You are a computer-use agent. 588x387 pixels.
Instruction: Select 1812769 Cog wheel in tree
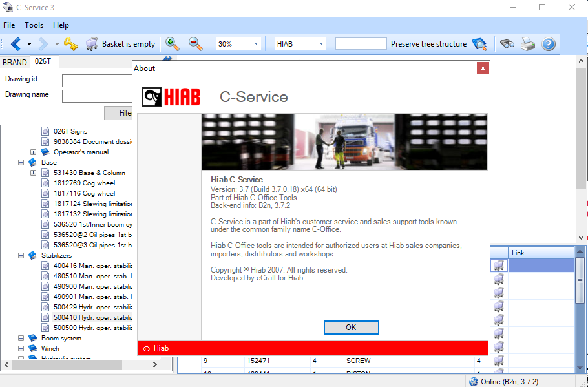pyautogui.click(x=84, y=183)
